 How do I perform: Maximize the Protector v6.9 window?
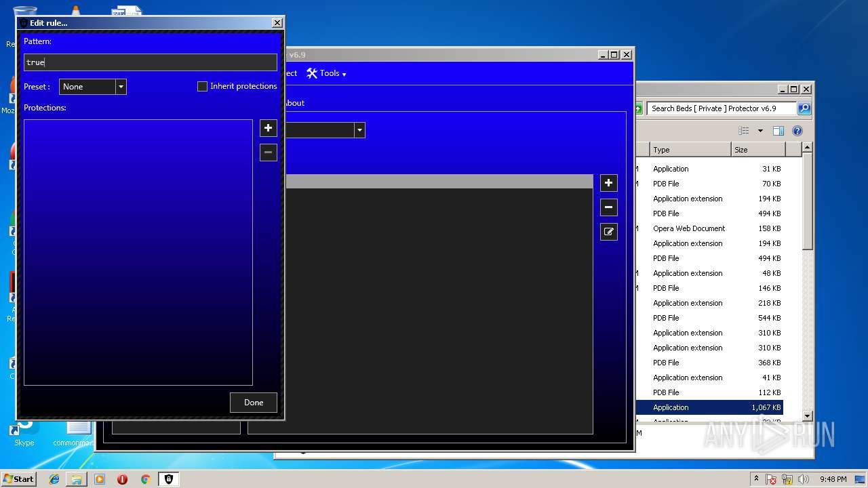click(614, 54)
